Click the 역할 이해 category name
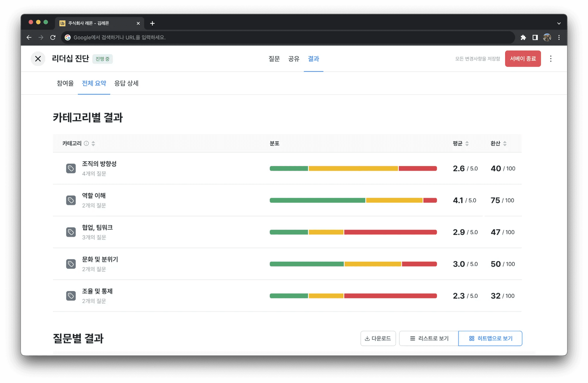 click(94, 195)
